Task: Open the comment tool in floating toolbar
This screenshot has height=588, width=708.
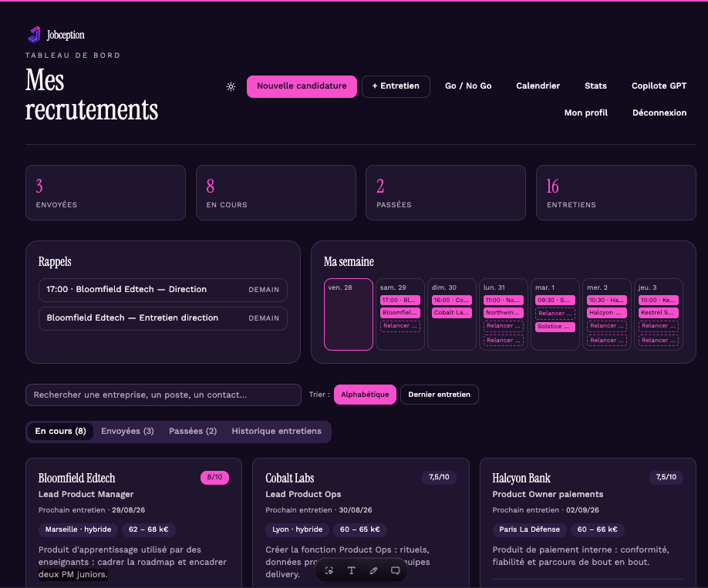Action: [396, 570]
